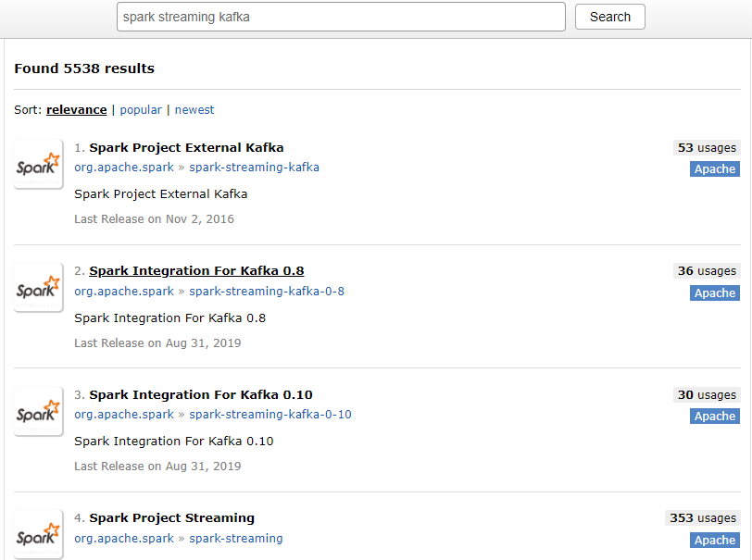Open the Spark Project External Kafka title
Image resolution: width=752 pixels, height=560 pixels.
[186, 148]
